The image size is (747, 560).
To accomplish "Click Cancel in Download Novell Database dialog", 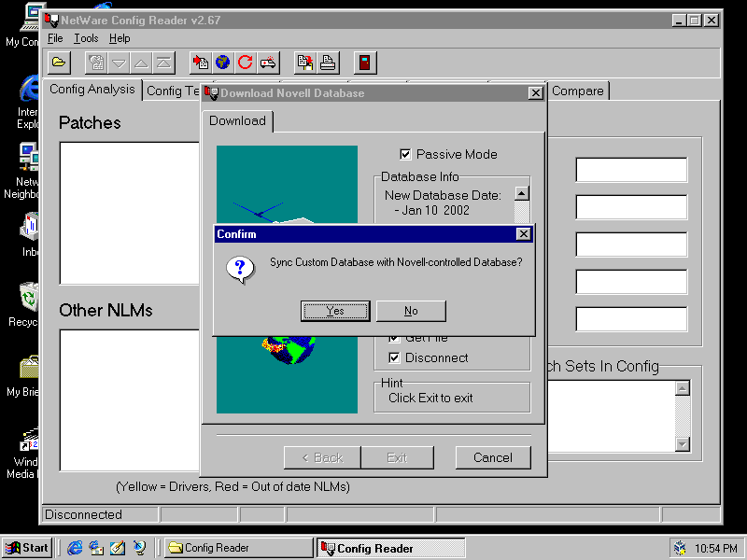I will [x=493, y=457].
